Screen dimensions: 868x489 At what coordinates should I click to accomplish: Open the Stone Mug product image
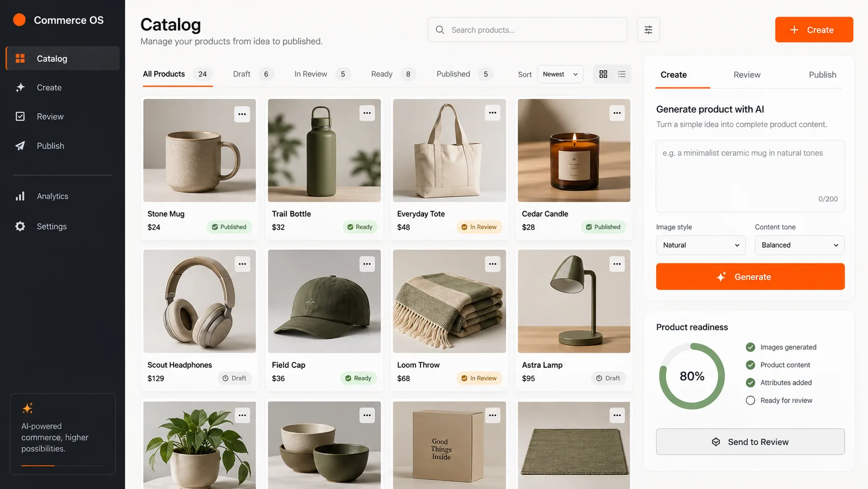[199, 150]
